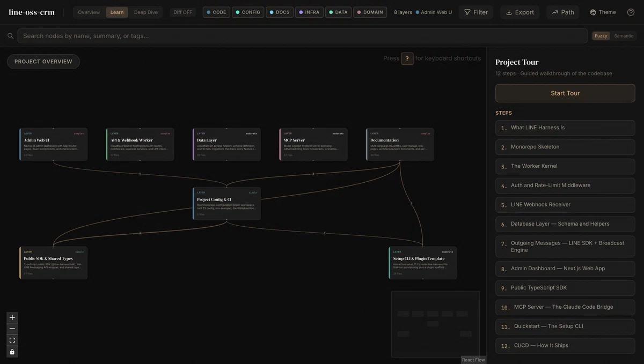
Task: Click the minimap overview panel
Action: tap(435, 324)
